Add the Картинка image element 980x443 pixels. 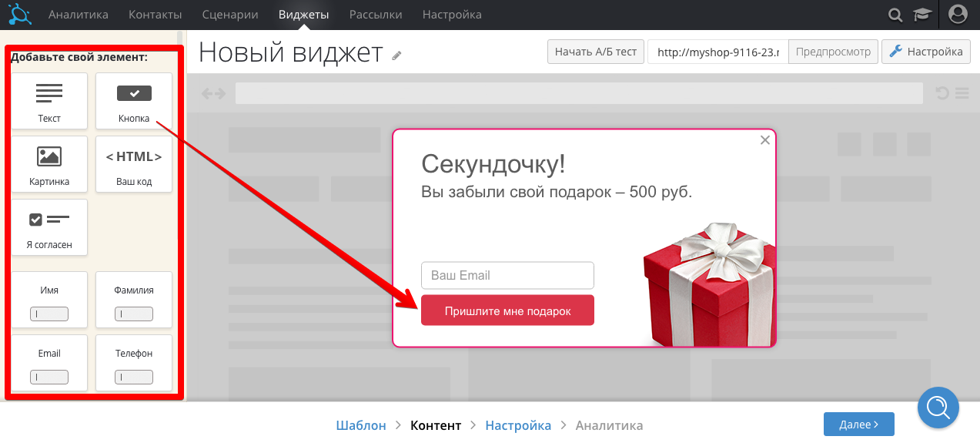tap(49, 164)
